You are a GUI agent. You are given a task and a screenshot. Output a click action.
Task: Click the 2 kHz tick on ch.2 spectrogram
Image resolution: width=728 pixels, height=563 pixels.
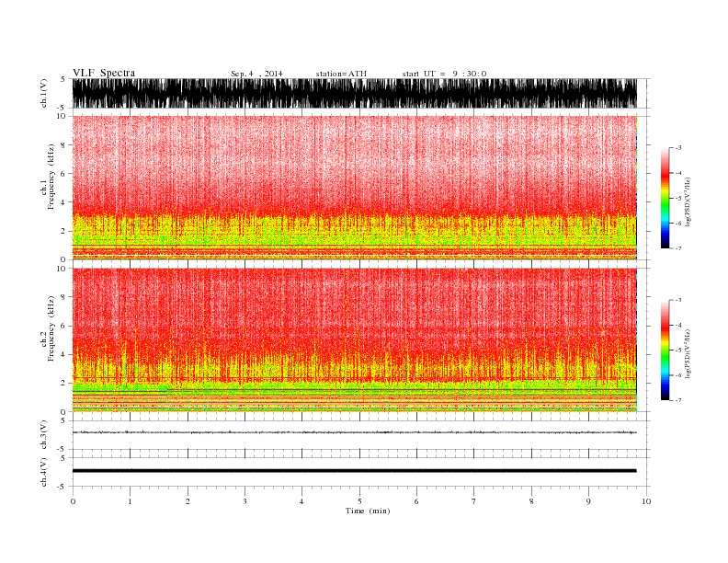click(63, 384)
